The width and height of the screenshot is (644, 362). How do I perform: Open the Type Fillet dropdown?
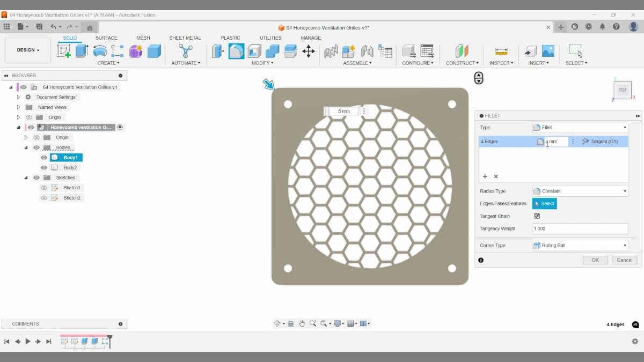click(x=580, y=128)
